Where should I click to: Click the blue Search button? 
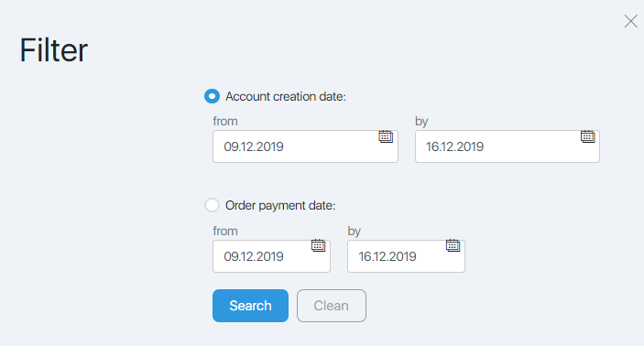point(250,306)
